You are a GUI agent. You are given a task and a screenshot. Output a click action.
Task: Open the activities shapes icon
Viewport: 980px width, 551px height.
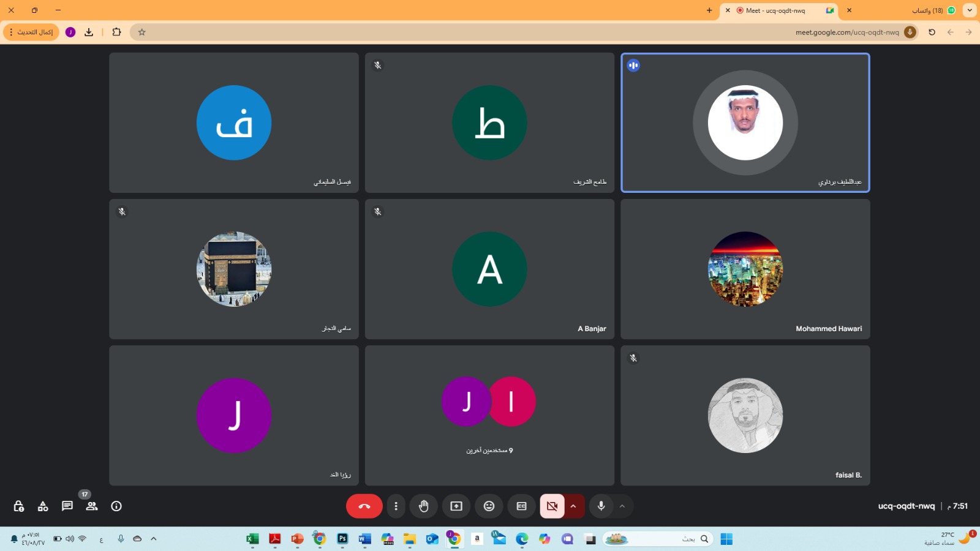43,506
